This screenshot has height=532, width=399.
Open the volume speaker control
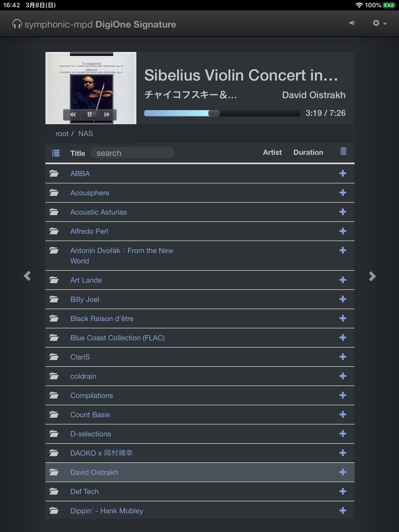click(x=352, y=23)
